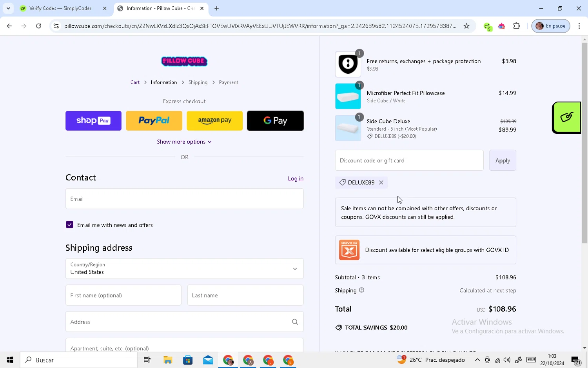588x368 pixels.
Task: Click the weather widget 26°C
Action: [x=431, y=360]
